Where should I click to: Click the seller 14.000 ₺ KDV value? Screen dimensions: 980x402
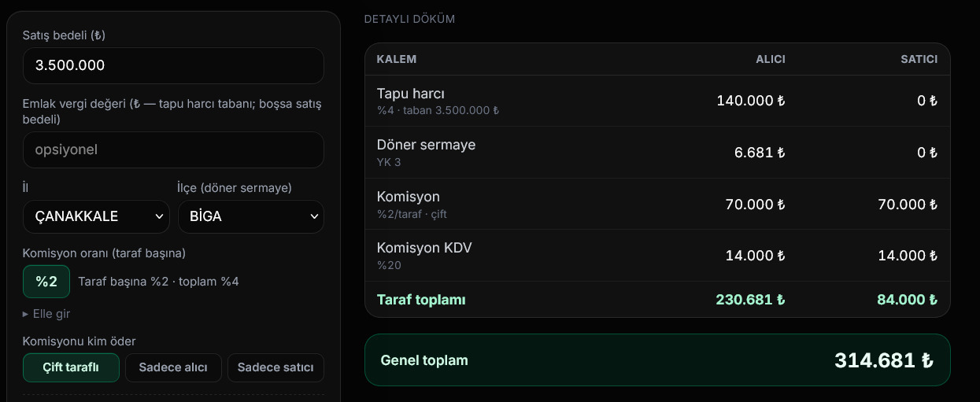pyautogui.click(x=907, y=256)
